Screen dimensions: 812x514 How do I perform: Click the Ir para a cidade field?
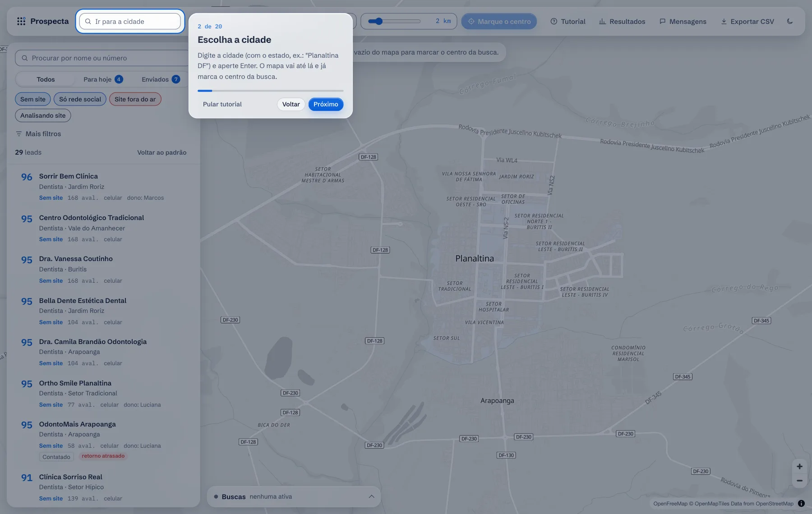tap(130, 21)
